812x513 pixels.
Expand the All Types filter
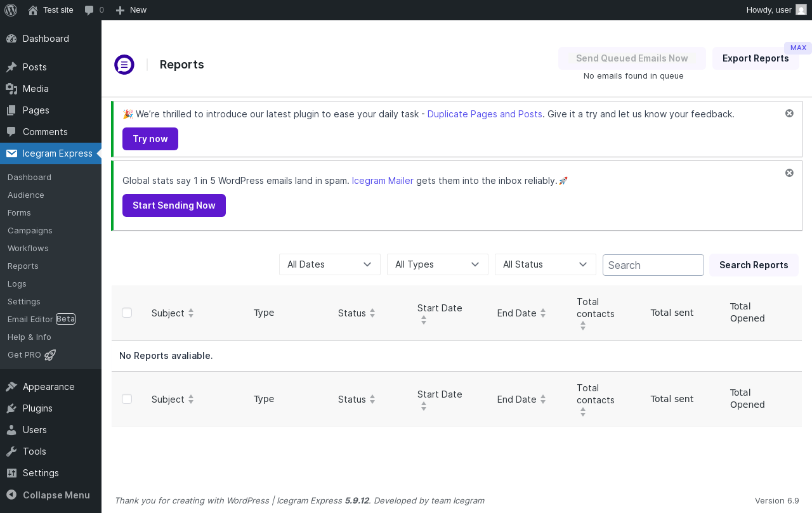pos(438,264)
